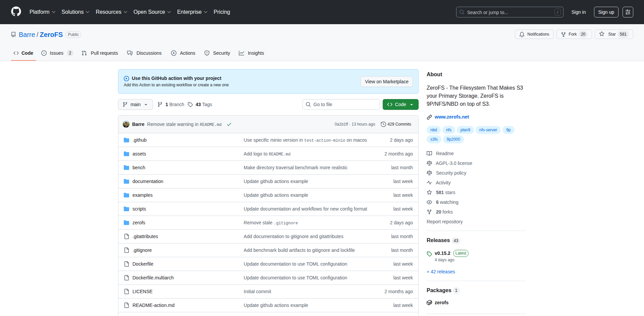The image size is (644, 316).
Task: Click the Star button
Action: point(613,34)
